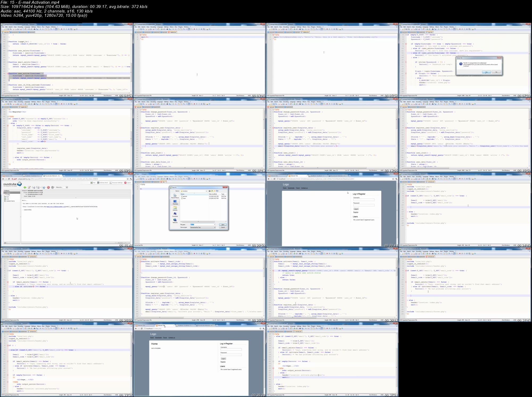The image size is (532, 397).
Task: Click horizontal scrollbar in Save As file list
Action: [198, 222]
